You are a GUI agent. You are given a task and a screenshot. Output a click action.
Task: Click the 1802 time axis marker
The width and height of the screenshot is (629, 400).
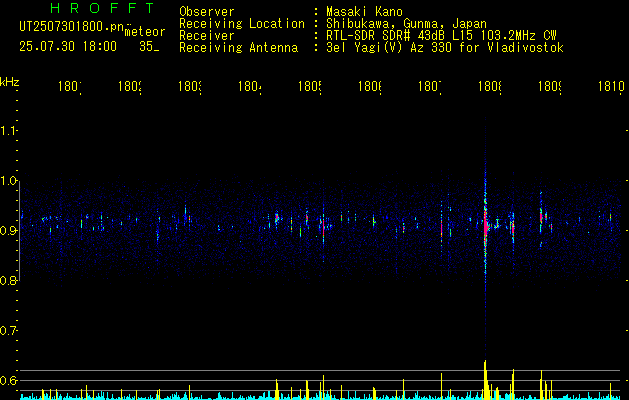(x=130, y=86)
